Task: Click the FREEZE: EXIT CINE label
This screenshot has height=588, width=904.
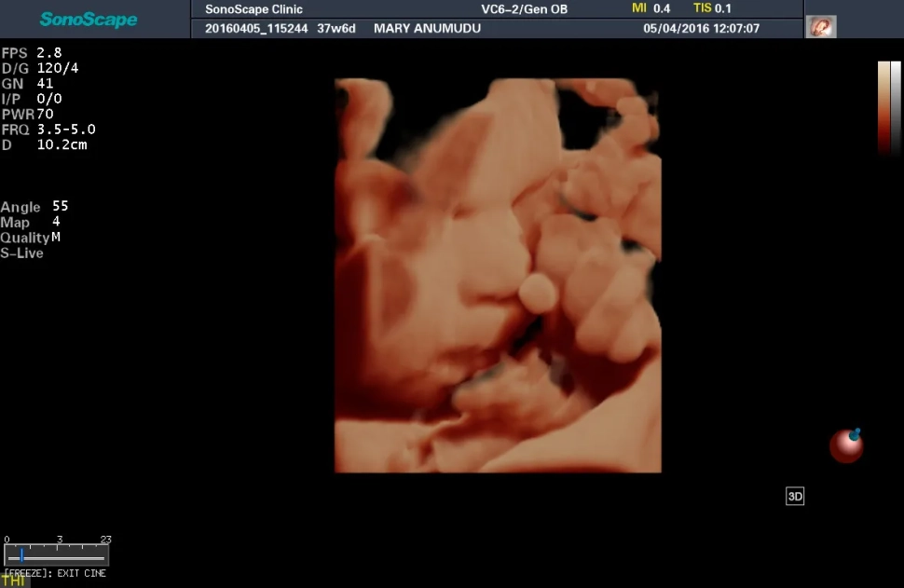Action: coord(55,573)
